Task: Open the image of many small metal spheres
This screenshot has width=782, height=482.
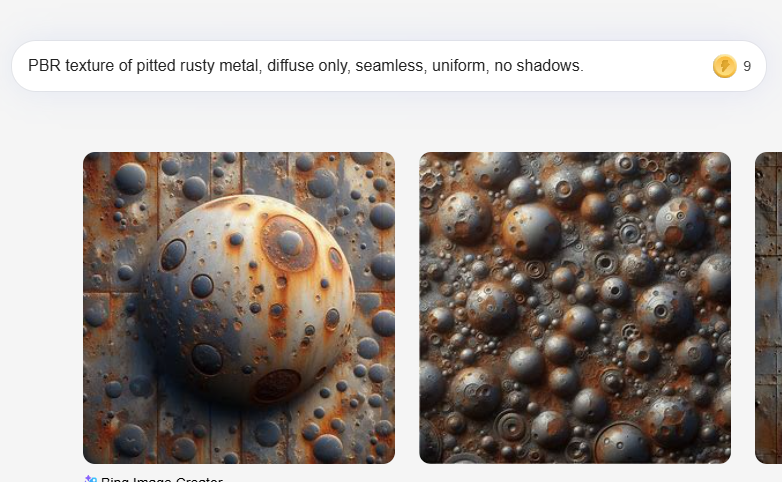Action: (575, 308)
